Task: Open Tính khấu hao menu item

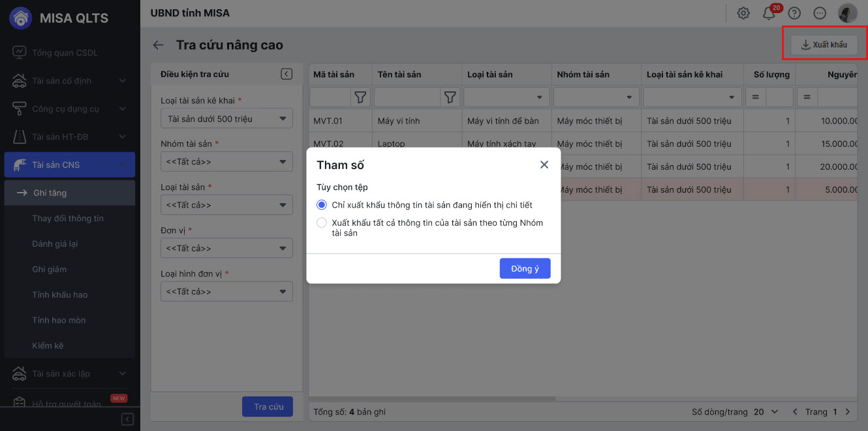Action: point(60,295)
